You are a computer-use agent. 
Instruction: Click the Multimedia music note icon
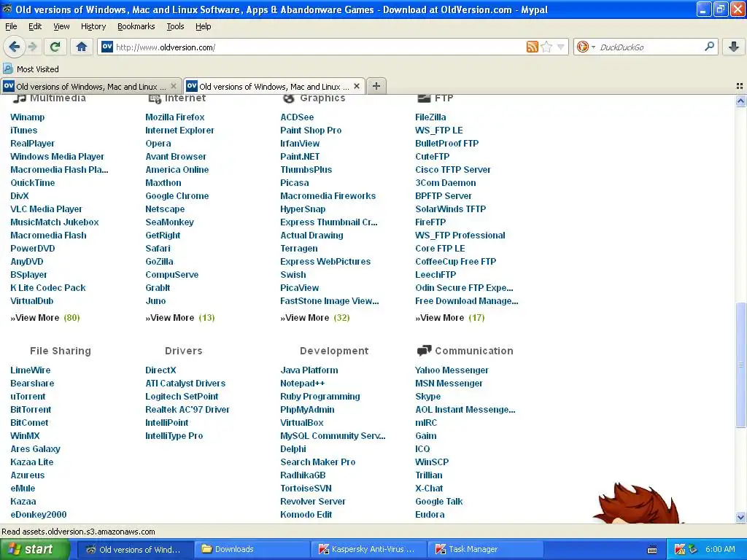(x=19, y=98)
